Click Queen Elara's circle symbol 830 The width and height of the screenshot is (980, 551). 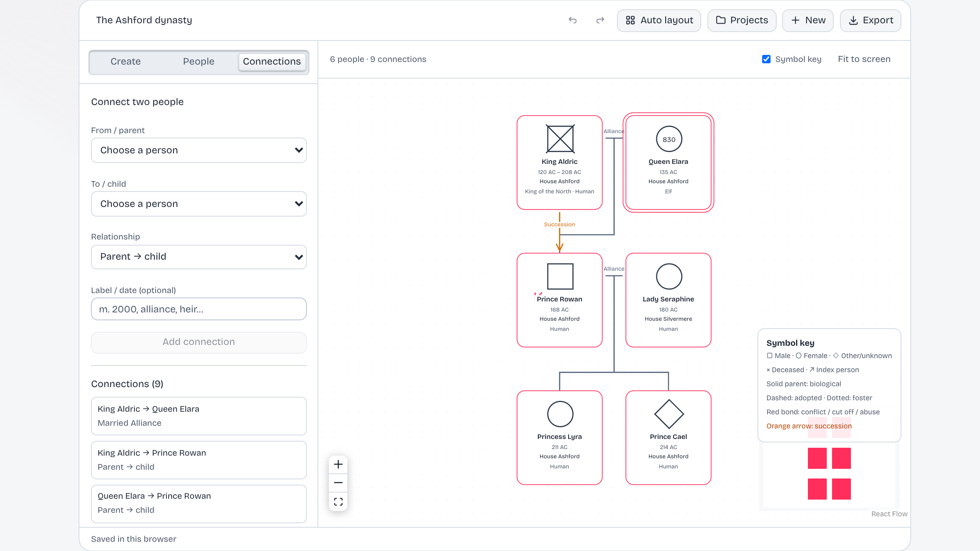coord(669,139)
